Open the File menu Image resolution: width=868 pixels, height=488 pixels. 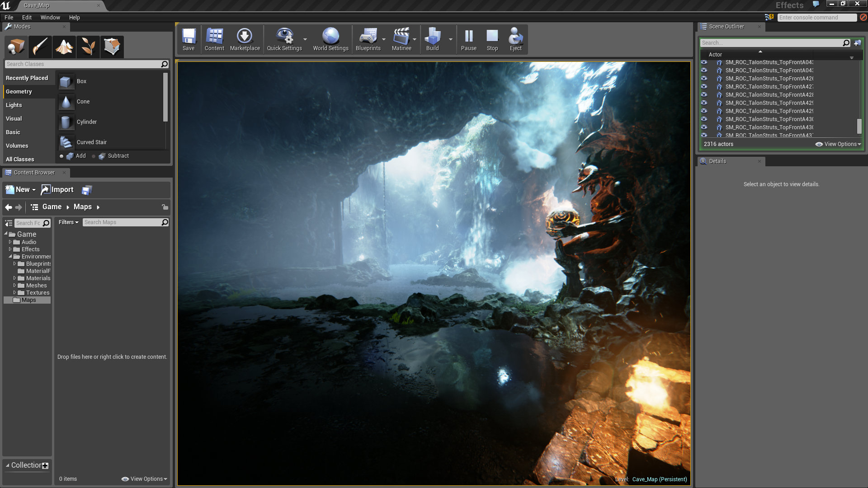9,18
